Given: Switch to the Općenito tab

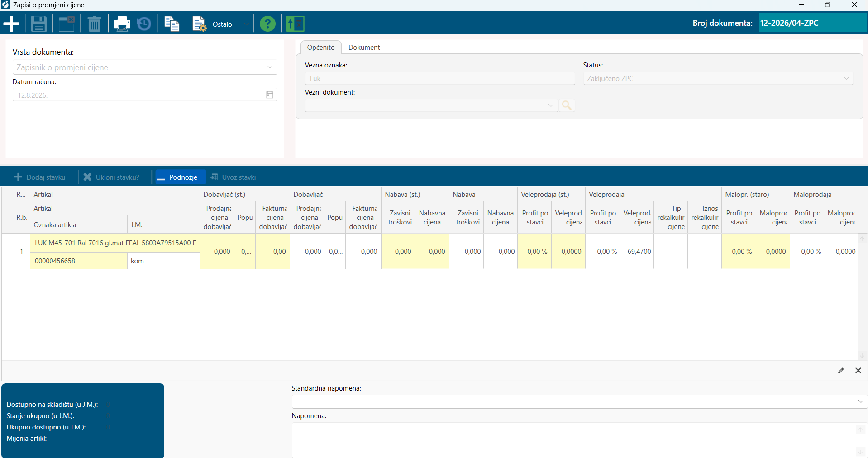Looking at the screenshot, I should point(321,48).
